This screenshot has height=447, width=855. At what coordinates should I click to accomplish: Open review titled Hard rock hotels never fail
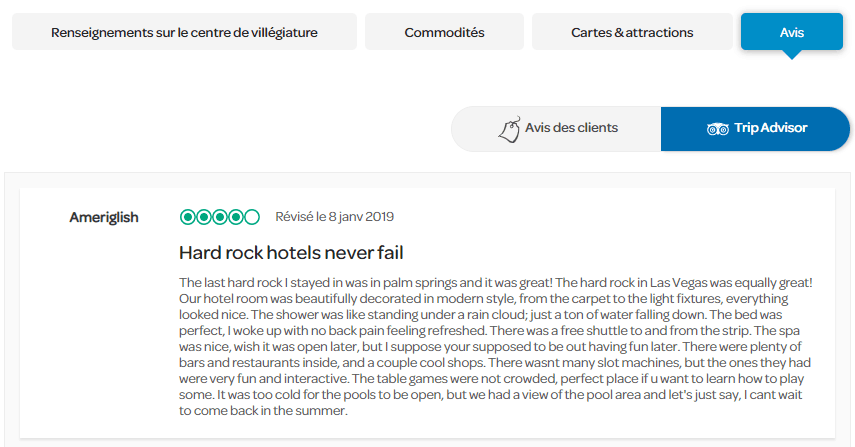coord(290,252)
